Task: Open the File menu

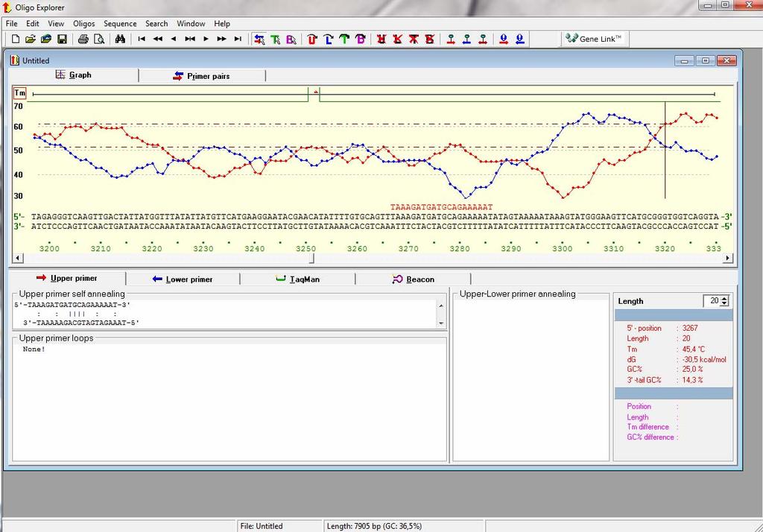Action: 12,23
